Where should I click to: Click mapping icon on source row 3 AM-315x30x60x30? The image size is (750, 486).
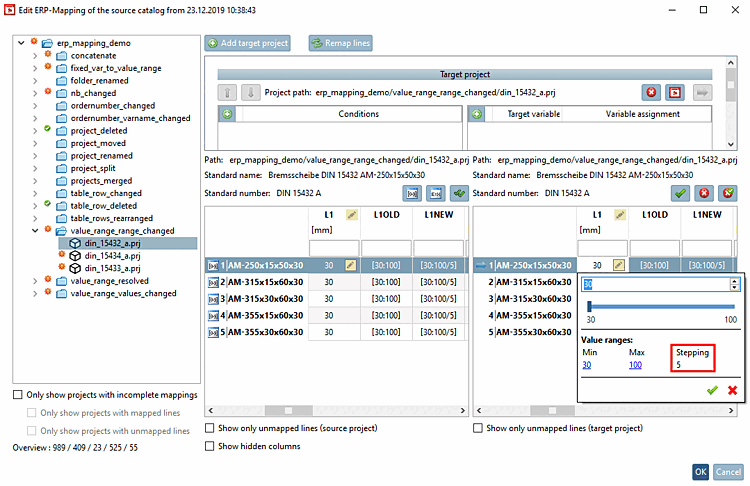tap(213, 299)
